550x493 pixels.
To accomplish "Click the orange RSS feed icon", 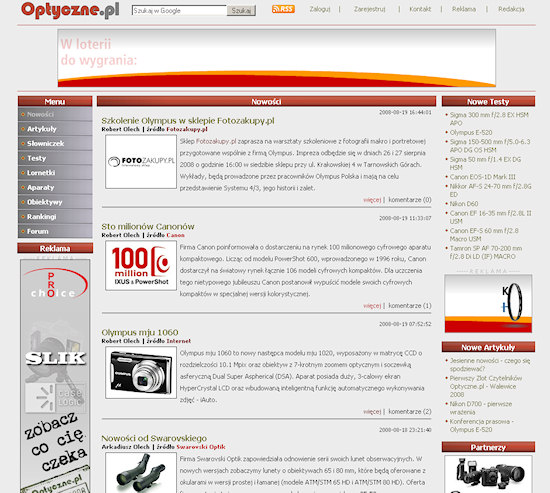I will 283,9.
